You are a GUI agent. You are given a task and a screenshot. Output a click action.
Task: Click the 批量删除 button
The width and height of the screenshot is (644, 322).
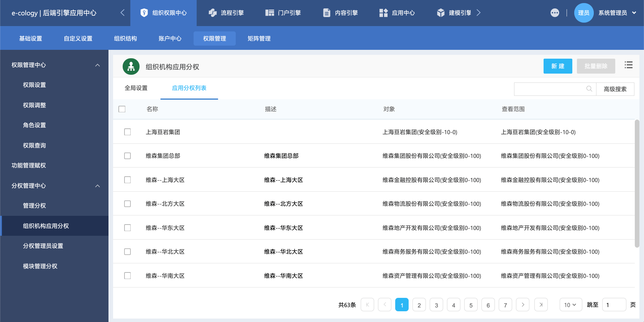click(596, 66)
